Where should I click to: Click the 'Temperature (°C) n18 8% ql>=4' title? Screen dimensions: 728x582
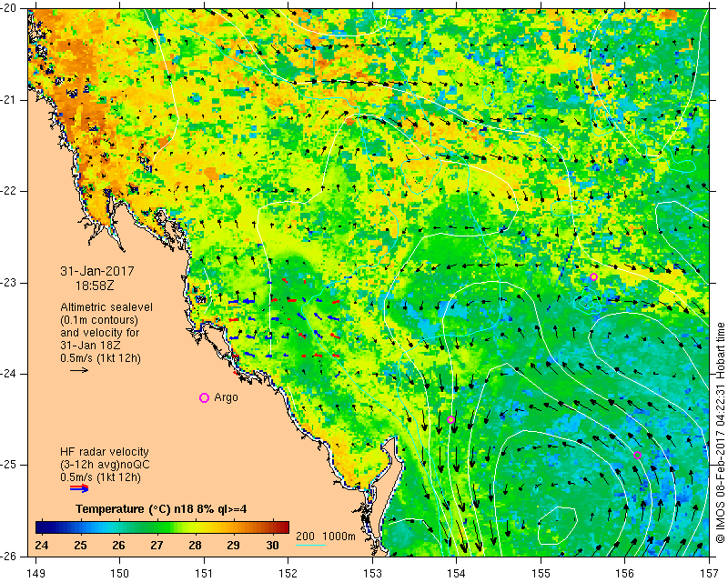click(x=161, y=509)
